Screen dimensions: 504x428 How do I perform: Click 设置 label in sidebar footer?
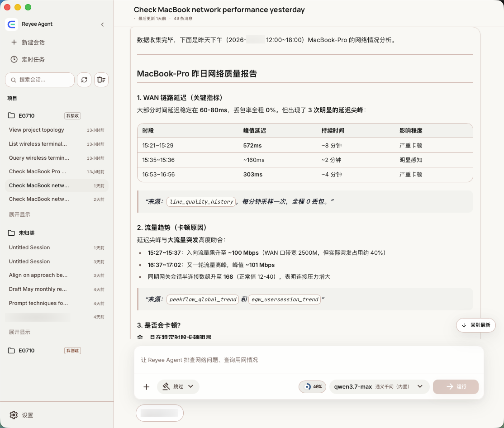27,415
